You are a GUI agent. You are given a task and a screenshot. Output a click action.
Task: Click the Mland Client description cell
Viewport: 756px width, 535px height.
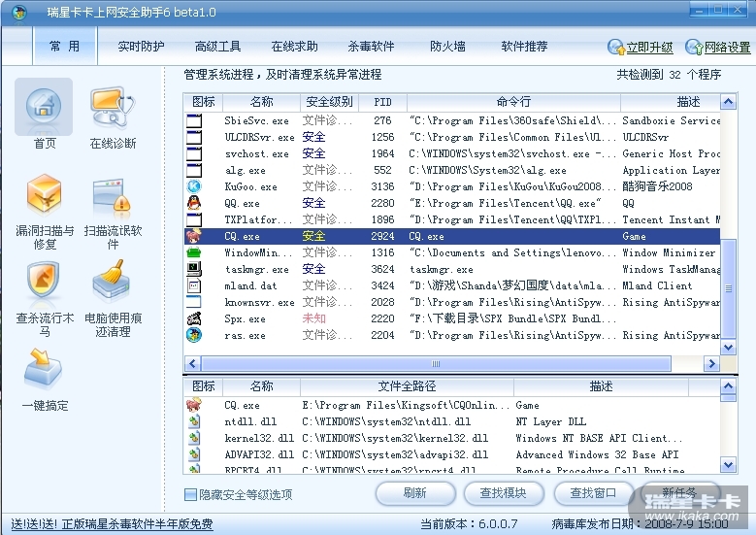pyautogui.click(x=657, y=285)
